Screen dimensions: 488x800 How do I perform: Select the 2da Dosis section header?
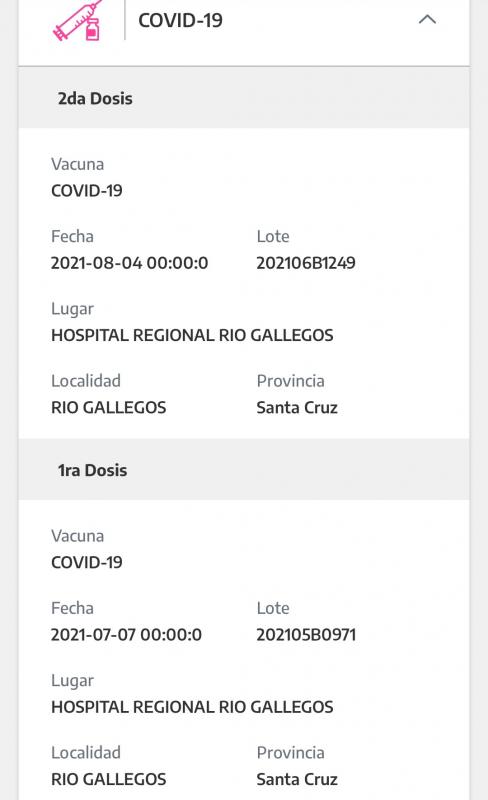click(x=244, y=98)
